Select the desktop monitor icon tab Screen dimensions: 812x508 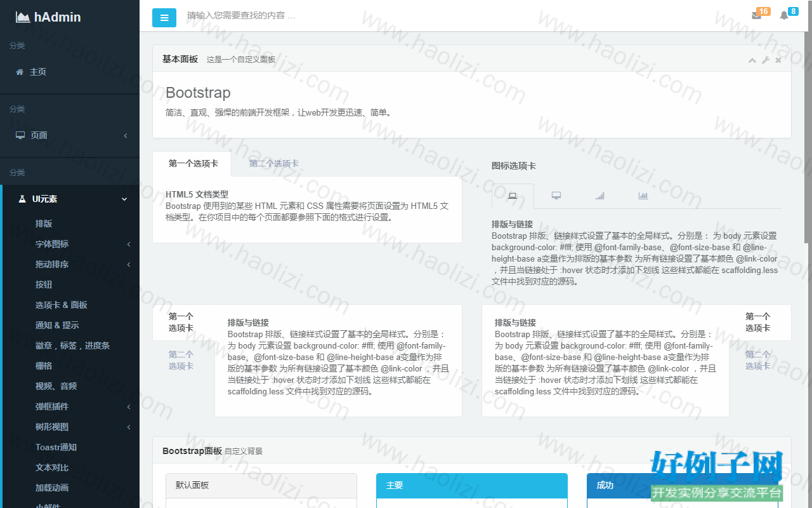pos(556,196)
